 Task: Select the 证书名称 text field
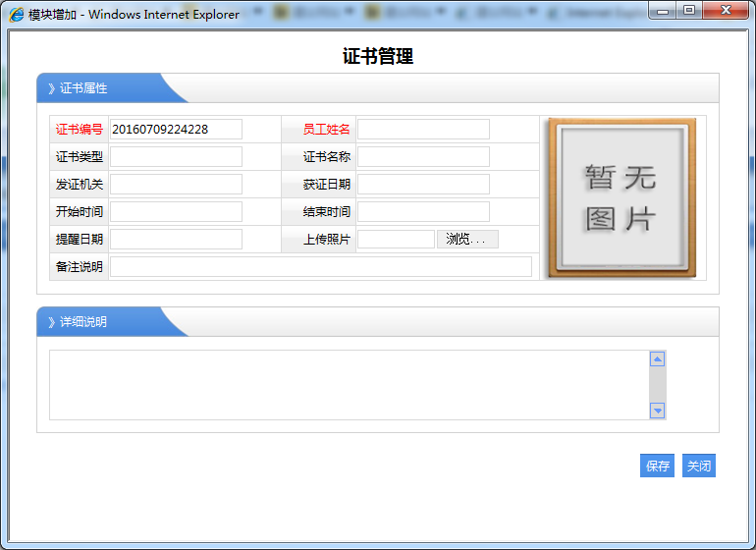click(423, 157)
